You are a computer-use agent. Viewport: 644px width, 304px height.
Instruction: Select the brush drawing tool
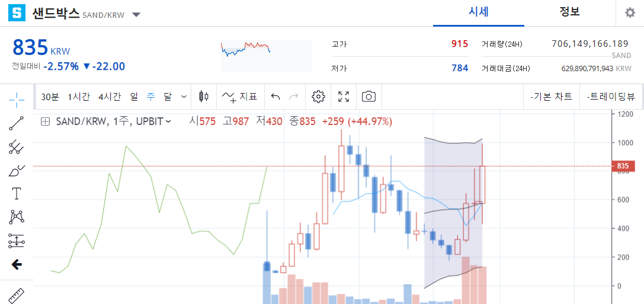17,170
